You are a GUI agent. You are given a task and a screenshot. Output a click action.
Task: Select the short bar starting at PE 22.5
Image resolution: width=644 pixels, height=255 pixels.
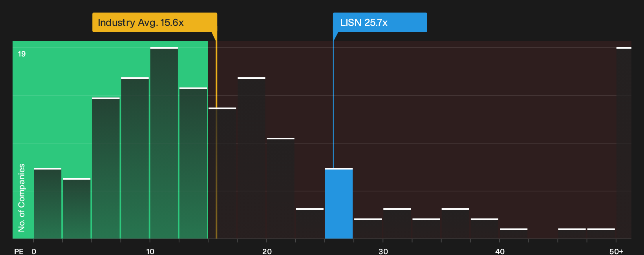310,224
